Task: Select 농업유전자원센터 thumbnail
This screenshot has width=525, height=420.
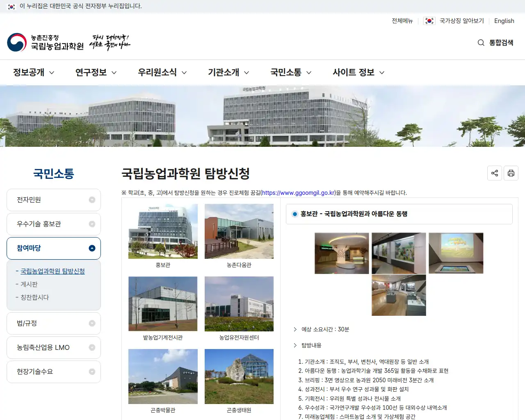Action: (x=239, y=304)
